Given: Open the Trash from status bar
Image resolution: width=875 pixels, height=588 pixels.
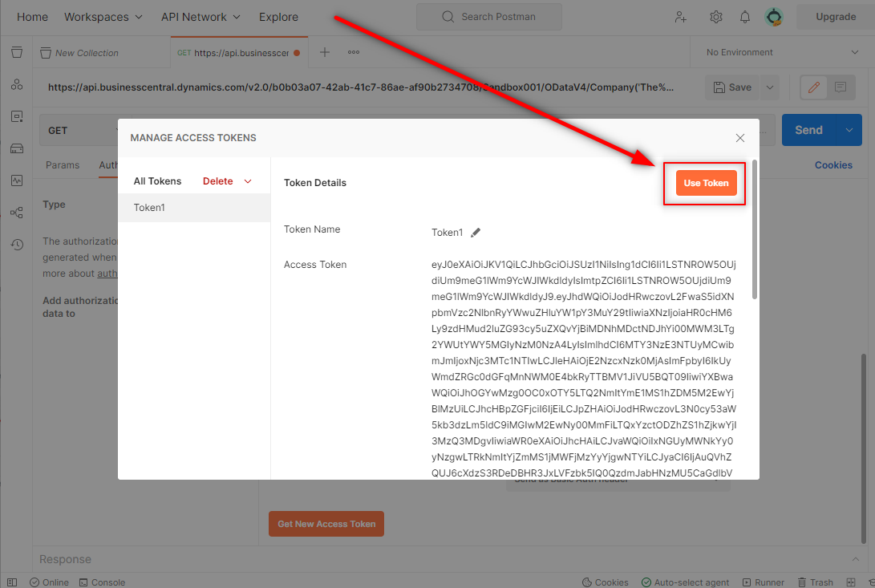Looking at the screenshot, I should tap(816, 582).
